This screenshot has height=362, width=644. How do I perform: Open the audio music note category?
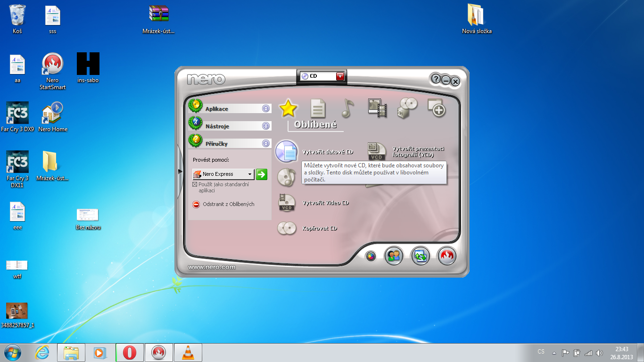(347, 108)
